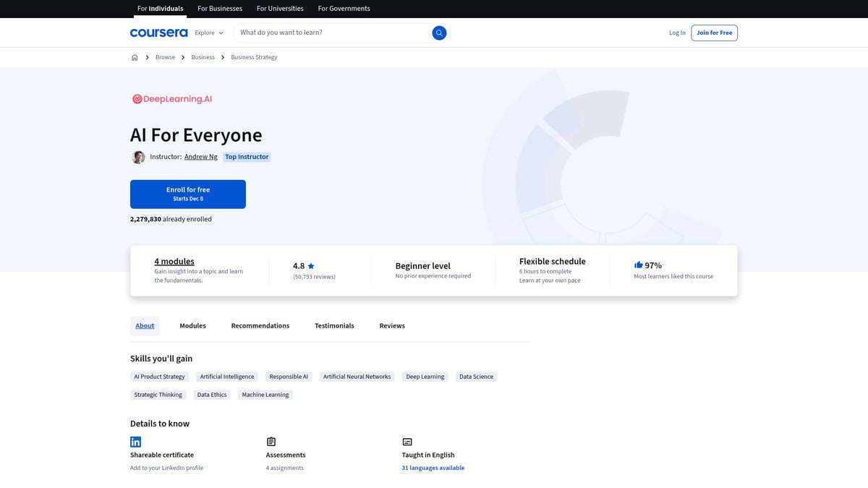Viewport: 868px width, 488px height.
Task: Open Business breadcrumb link
Action: coord(203,57)
